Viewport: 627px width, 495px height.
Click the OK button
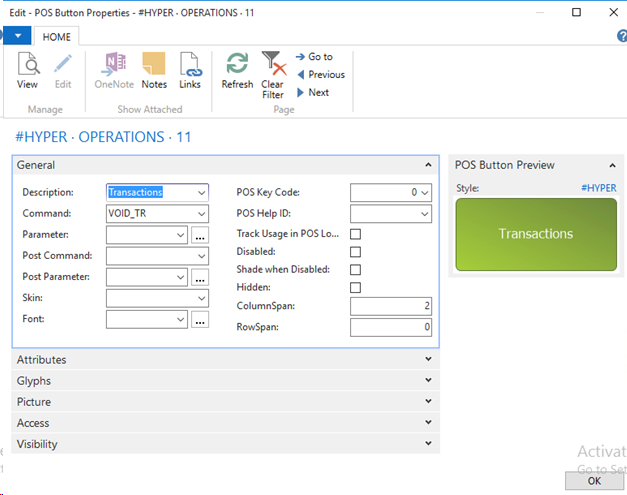coord(593,480)
